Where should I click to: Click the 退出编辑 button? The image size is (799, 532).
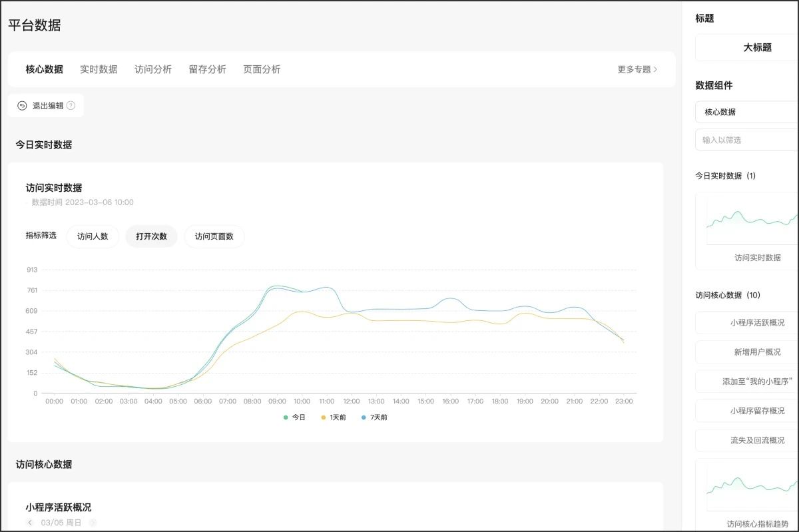46,105
